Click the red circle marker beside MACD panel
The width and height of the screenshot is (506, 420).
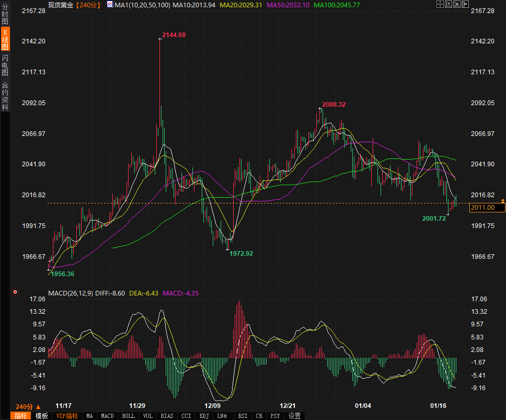pyautogui.click(x=15, y=292)
